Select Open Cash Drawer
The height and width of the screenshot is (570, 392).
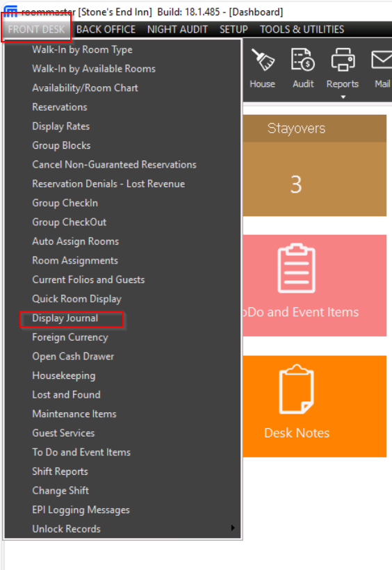[73, 356]
